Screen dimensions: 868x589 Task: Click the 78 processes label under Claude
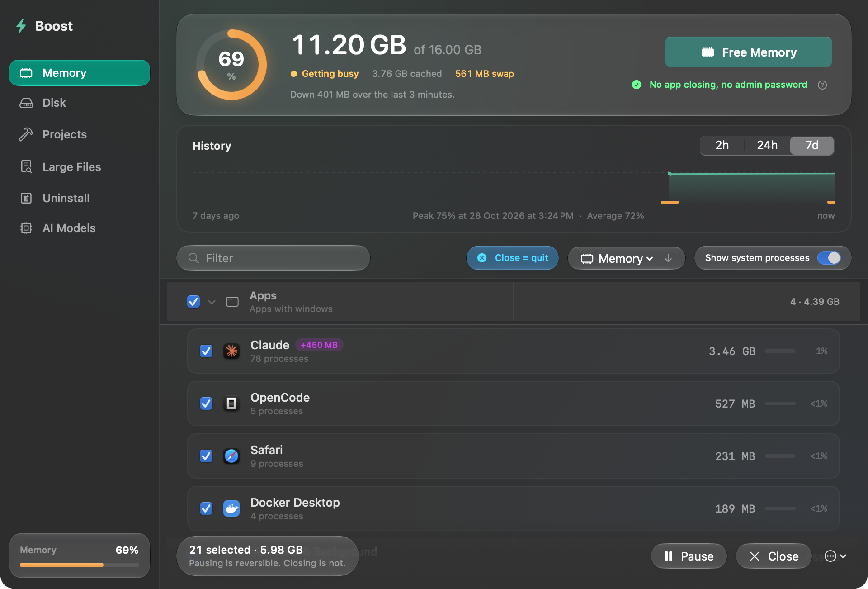(x=279, y=359)
